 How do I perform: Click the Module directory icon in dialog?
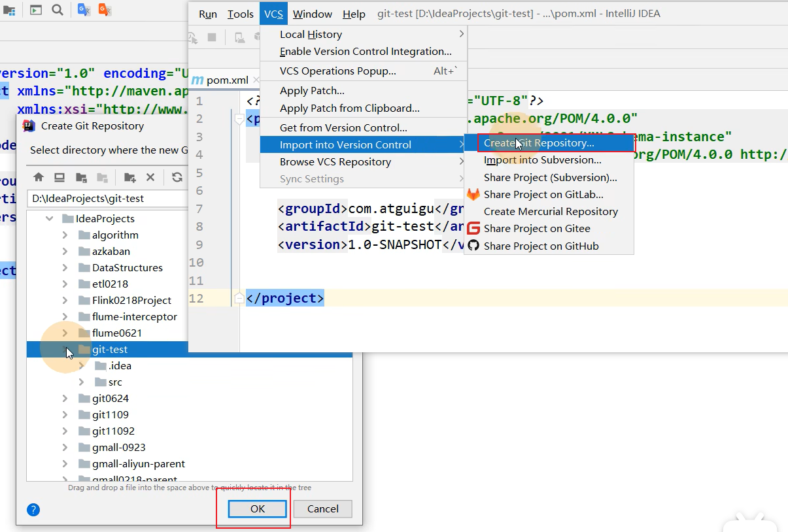[102, 177]
